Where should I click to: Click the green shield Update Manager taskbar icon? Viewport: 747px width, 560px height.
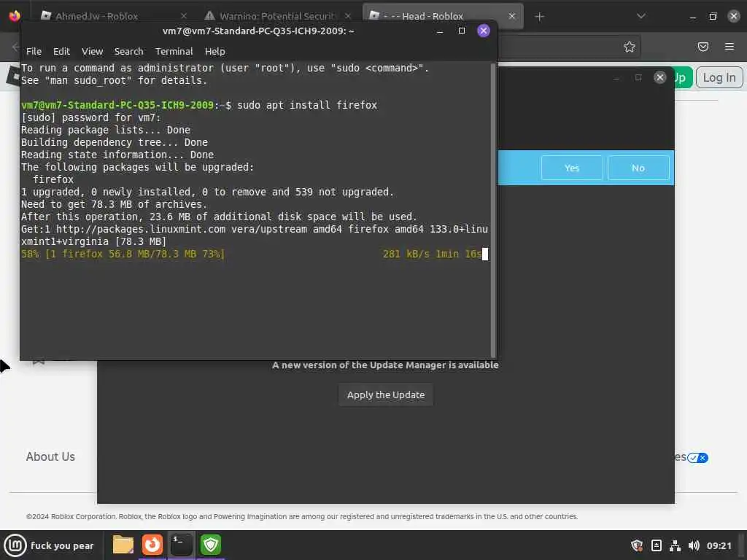tap(211, 545)
